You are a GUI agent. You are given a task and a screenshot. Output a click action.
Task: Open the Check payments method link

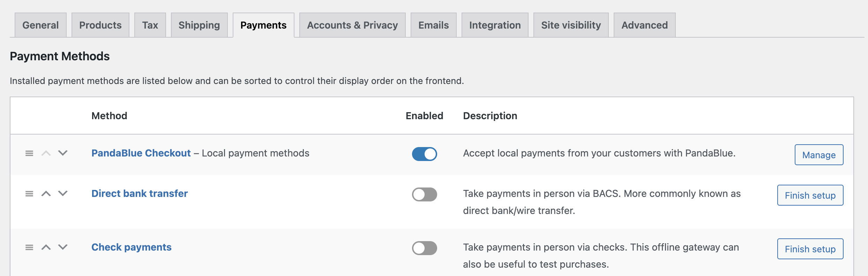[132, 247]
